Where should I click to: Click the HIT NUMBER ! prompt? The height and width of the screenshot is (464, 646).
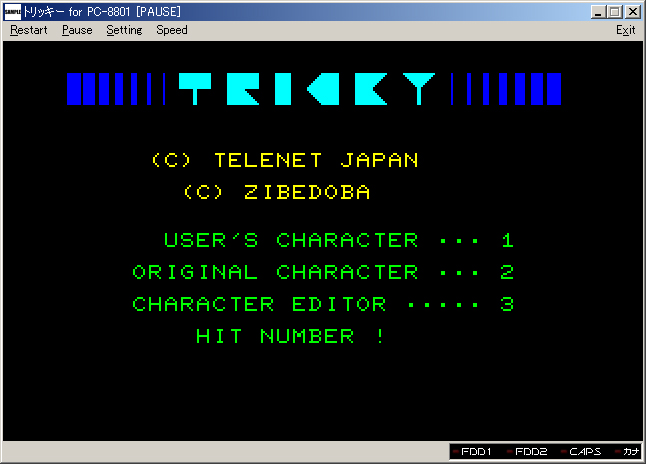pos(290,336)
